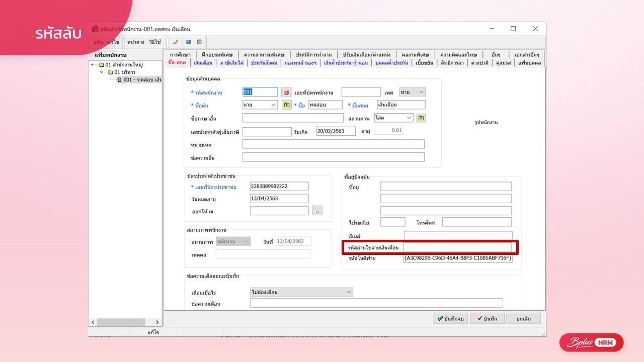Open the หน้าต่าง menu

click(136, 42)
